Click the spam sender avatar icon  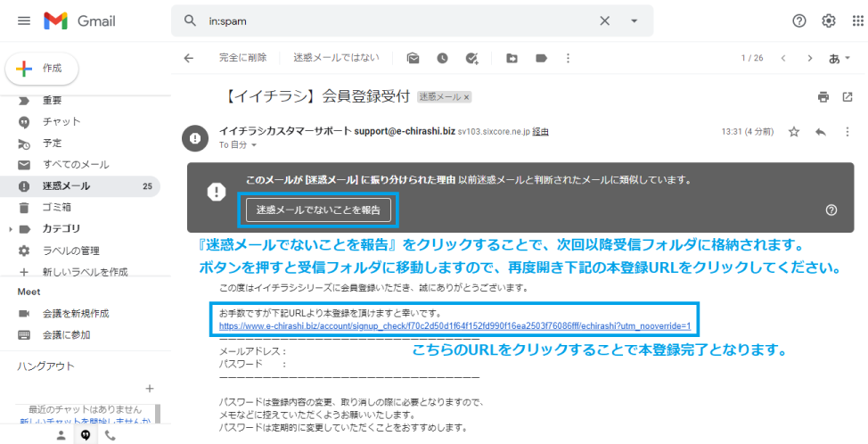click(x=195, y=138)
